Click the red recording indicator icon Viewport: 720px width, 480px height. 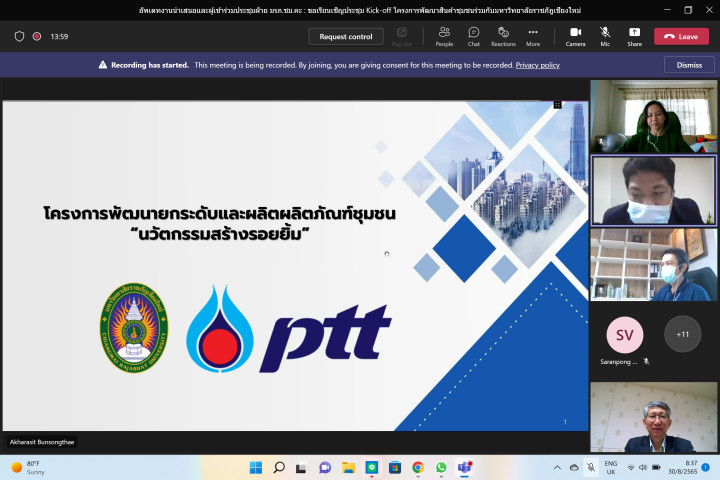point(37,36)
